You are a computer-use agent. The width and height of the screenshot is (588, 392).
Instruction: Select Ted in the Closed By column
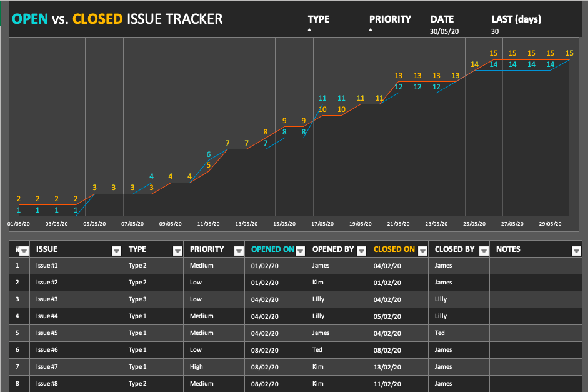click(x=440, y=333)
